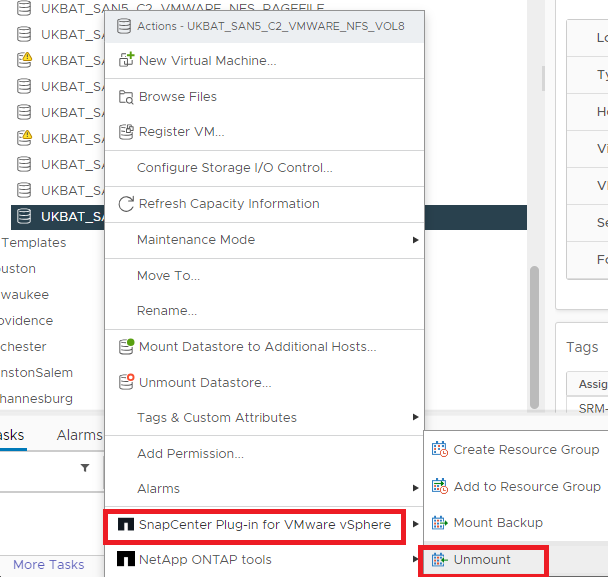Select the tree item ending in 'uston'

(18, 269)
